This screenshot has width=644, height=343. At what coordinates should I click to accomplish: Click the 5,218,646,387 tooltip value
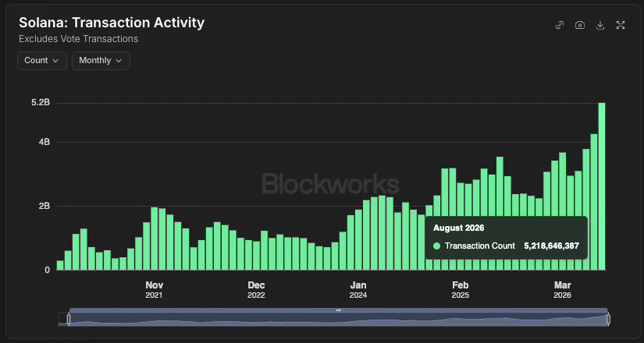click(552, 246)
